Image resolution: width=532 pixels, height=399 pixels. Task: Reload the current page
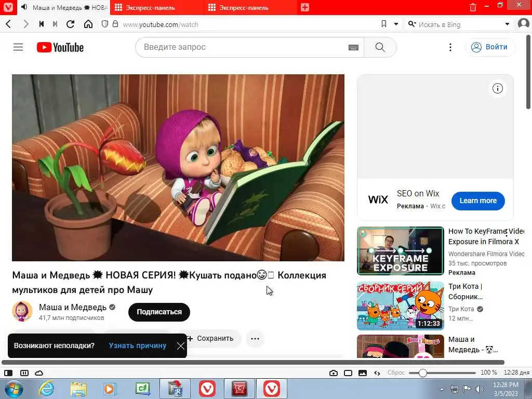pyautogui.click(x=70, y=24)
